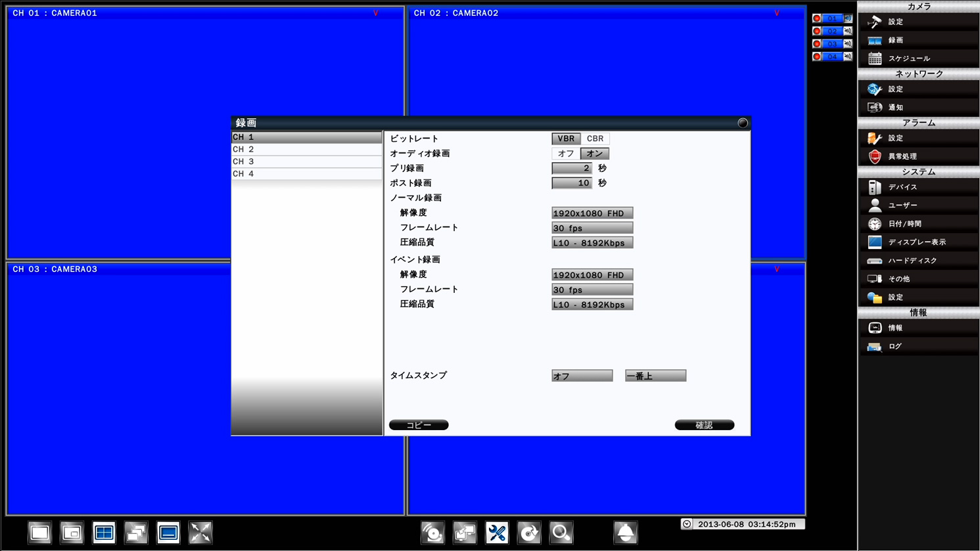
Task: Open the wrench and screwdriver setup icon
Action: pyautogui.click(x=497, y=533)
